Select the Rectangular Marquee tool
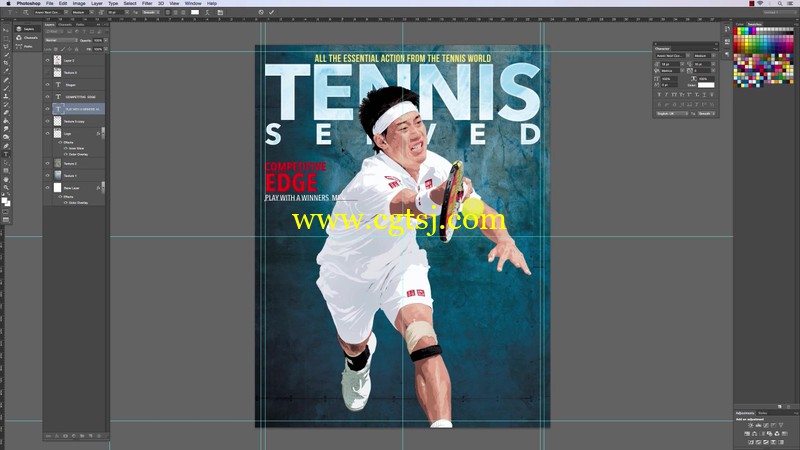 pos(6,39)
